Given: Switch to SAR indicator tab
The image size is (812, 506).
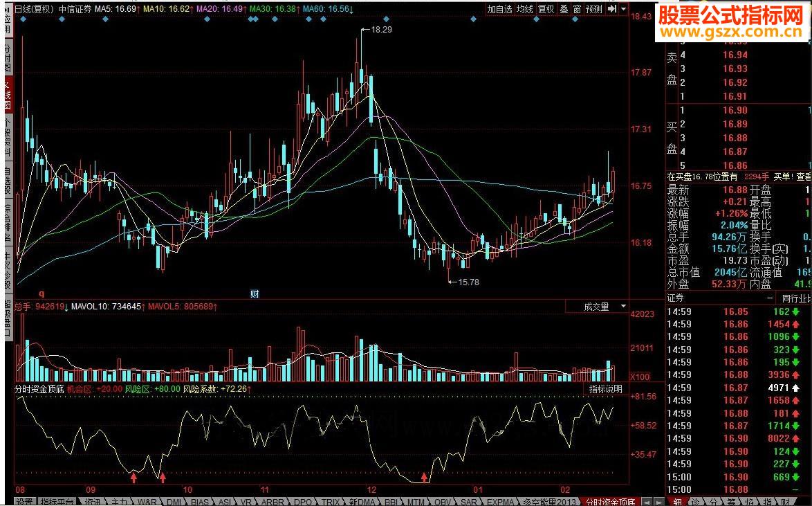Looking at the screenshot, I should (x=469, y=502).
